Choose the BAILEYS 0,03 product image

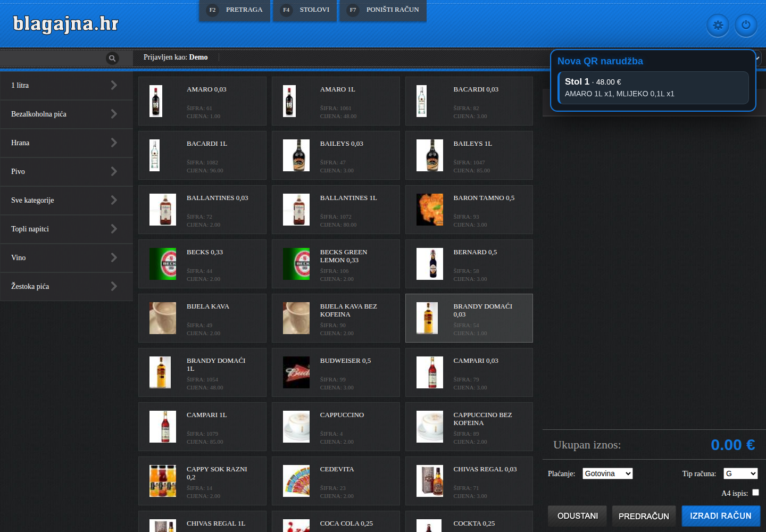(x=296, y=155)
